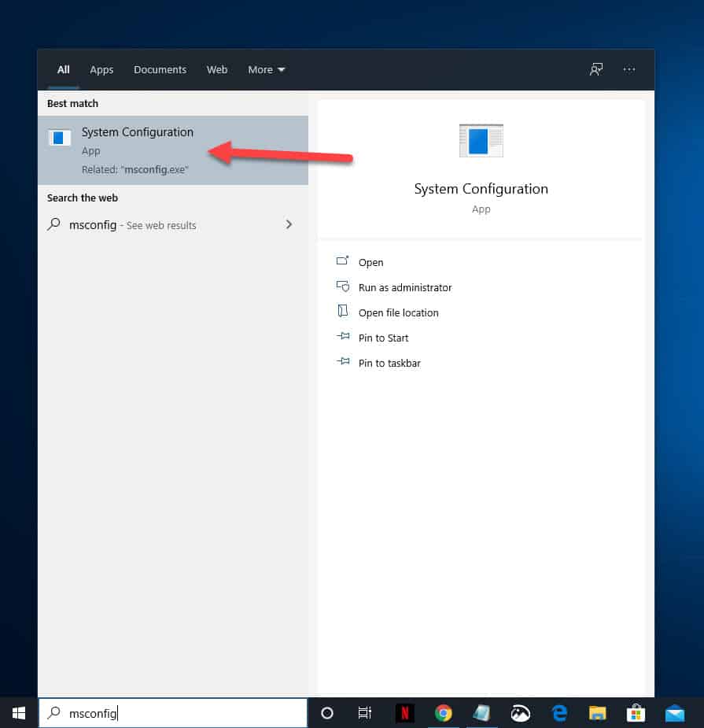Launch Microsoft Edge from the taskbar

559,713
